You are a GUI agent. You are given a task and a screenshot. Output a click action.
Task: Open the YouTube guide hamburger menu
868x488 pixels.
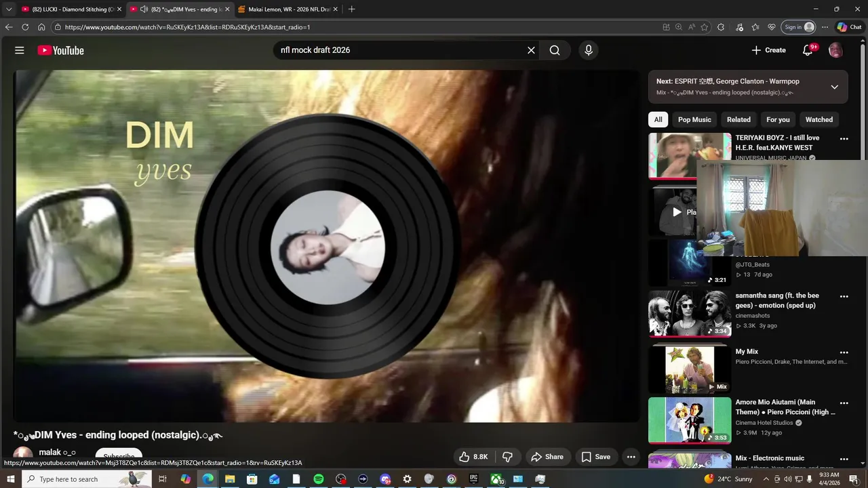[x=20, y=50]
